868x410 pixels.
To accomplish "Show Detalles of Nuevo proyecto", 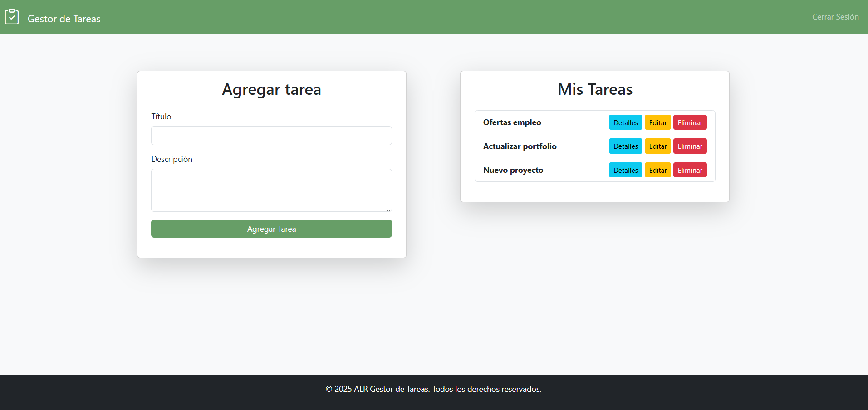I will click(625, 170).
